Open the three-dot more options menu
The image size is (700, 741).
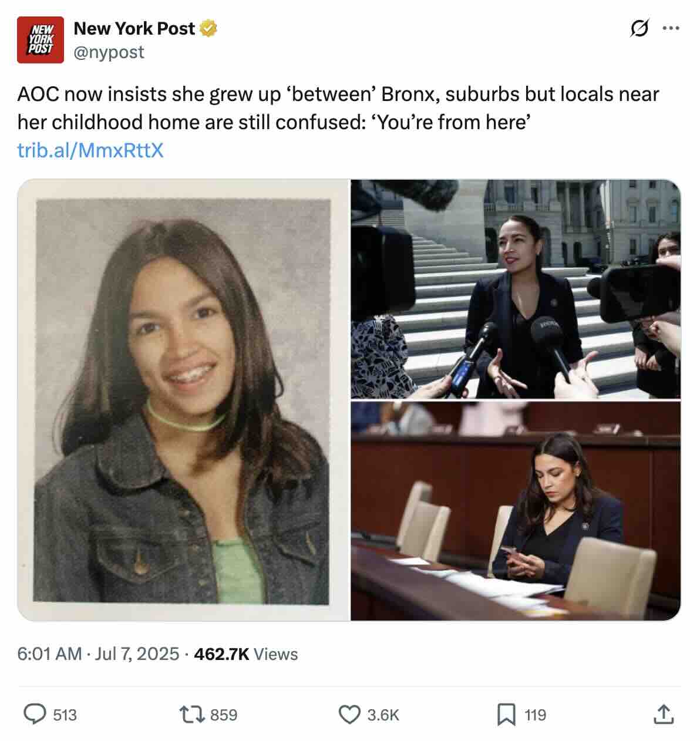(x=671, y=28)
